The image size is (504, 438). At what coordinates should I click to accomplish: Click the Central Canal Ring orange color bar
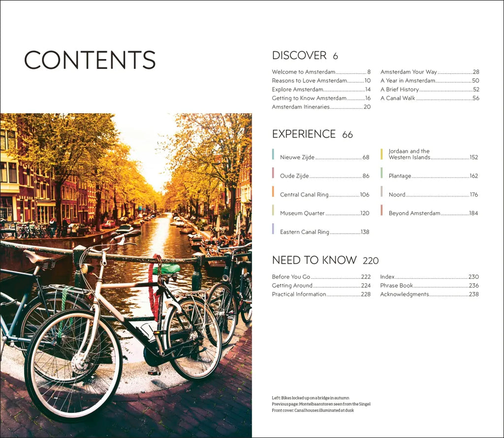(x=273, y=192)
